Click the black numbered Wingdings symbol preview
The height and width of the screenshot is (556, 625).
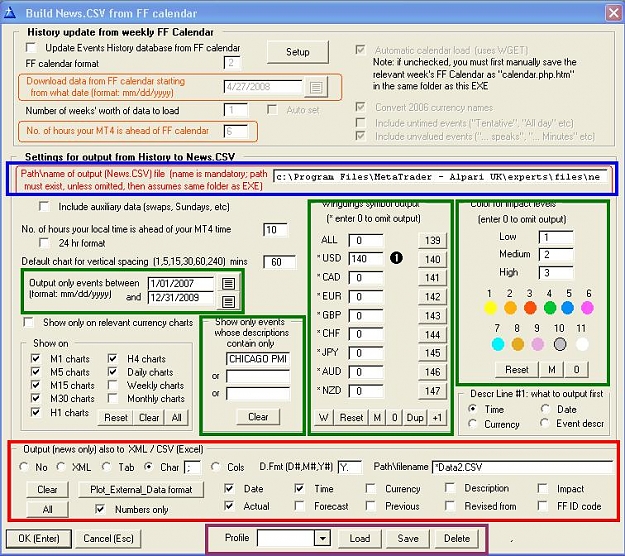point(396,258)
